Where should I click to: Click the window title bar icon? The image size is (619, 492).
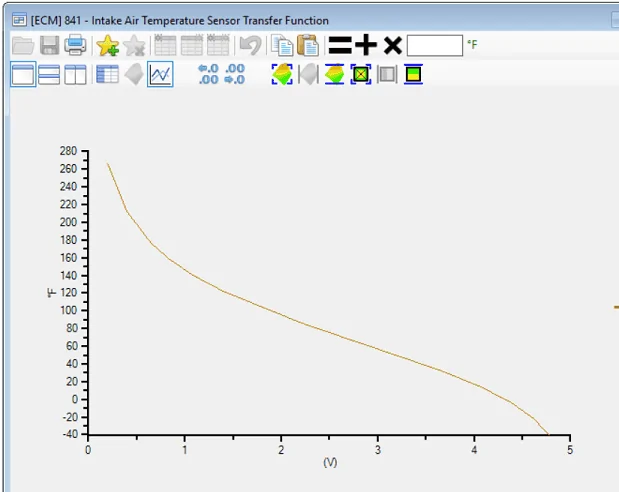(x=19, y=20)
